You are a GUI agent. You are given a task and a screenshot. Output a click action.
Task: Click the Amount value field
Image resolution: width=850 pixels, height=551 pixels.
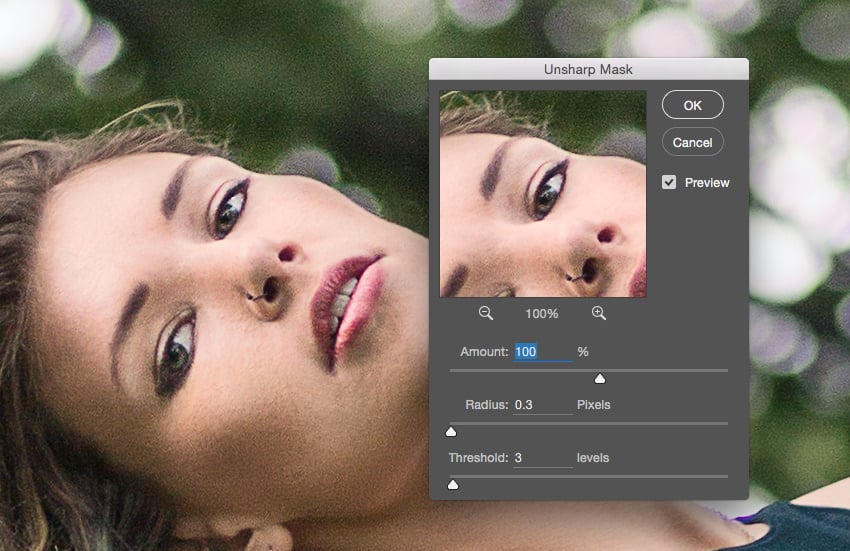coord(542,352)
